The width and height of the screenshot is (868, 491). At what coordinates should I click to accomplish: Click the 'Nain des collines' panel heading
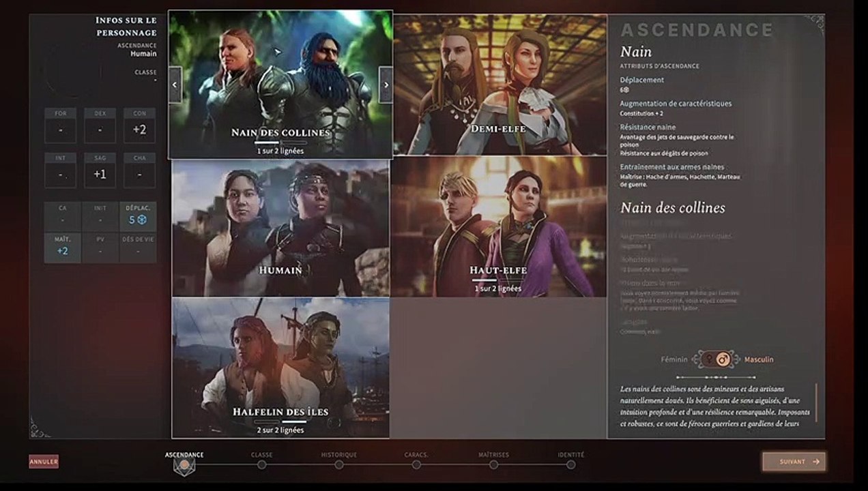(672, 207)
